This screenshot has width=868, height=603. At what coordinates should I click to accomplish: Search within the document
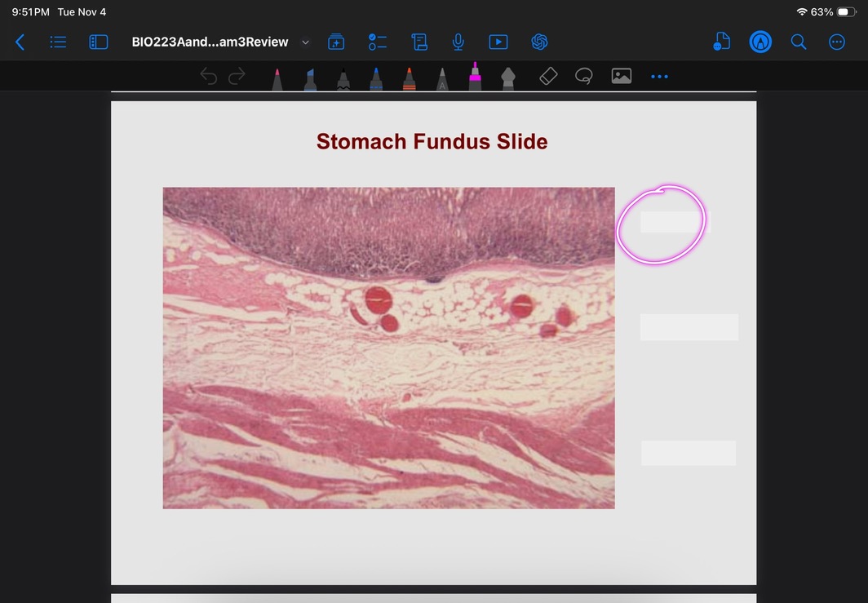(x=799, y=42)
